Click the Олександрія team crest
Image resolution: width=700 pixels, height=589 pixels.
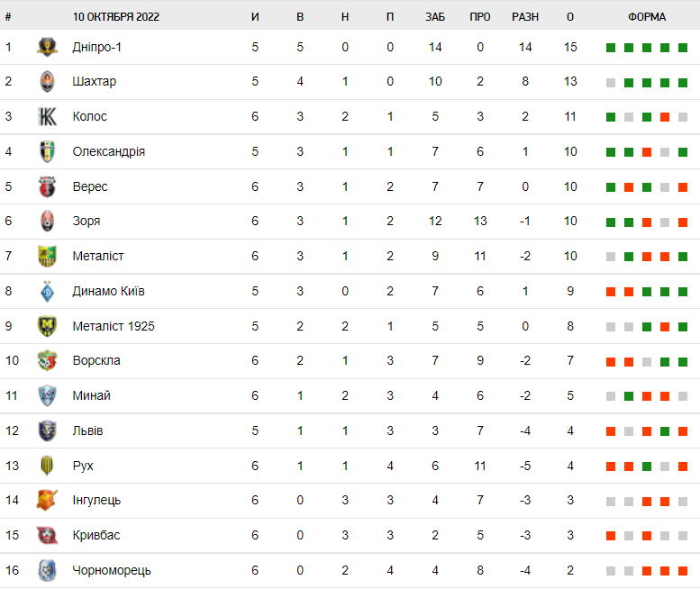pyautogui.click(x=48, y=151)
